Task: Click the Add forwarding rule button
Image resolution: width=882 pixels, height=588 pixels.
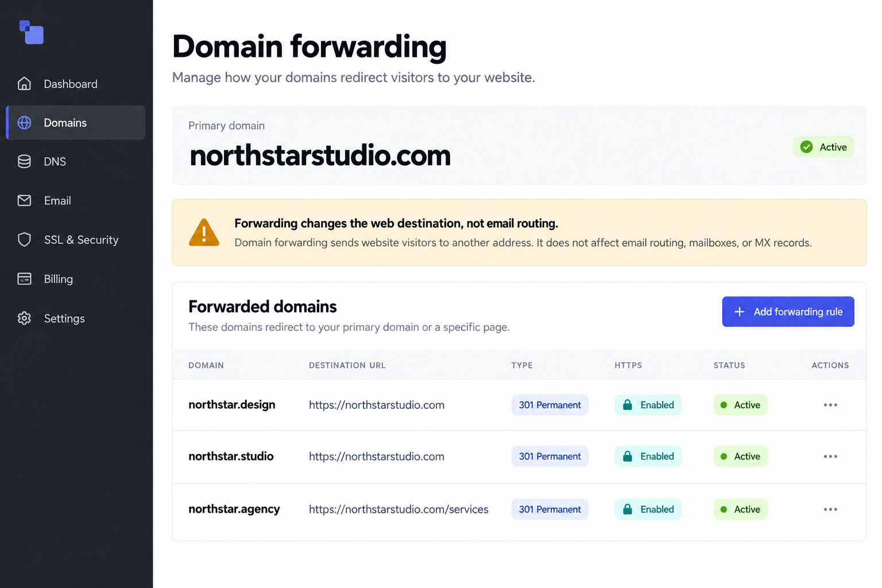Action: tap(788, 312)
